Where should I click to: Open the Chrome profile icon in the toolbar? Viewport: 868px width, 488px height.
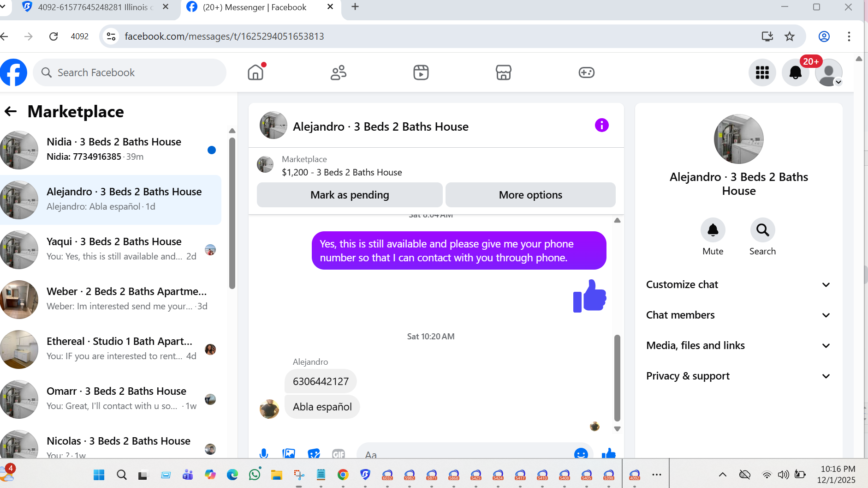click(824, 36)
